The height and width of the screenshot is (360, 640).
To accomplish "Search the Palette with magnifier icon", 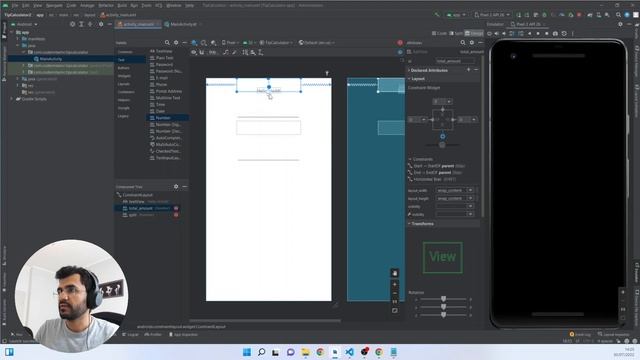I will coord(167,42).
